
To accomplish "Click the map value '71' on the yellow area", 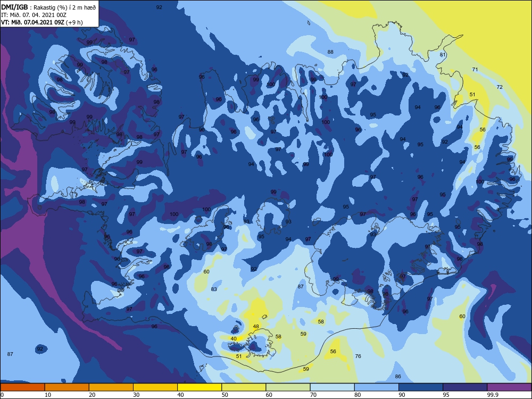I will (475, 70).
